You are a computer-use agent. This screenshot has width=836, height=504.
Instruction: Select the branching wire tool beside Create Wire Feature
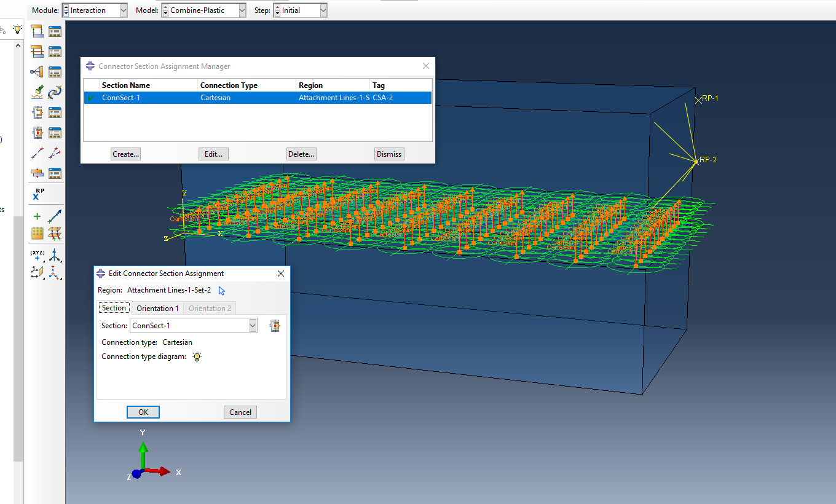tap(55, 153)
